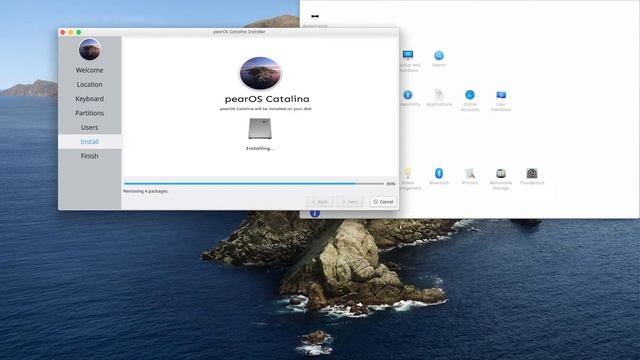Open Appearance icon in the settings window
The image size is (640, 360).
(315, 16)
